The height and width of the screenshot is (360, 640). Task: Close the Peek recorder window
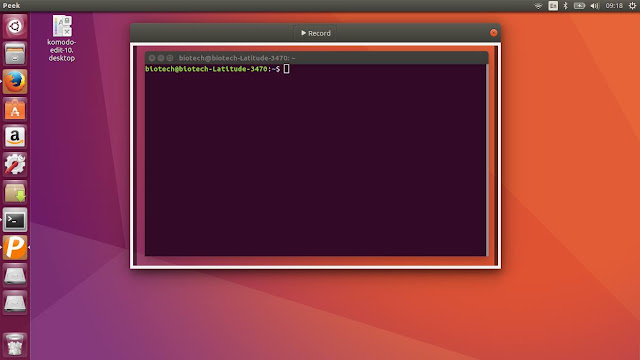[493, 33]
